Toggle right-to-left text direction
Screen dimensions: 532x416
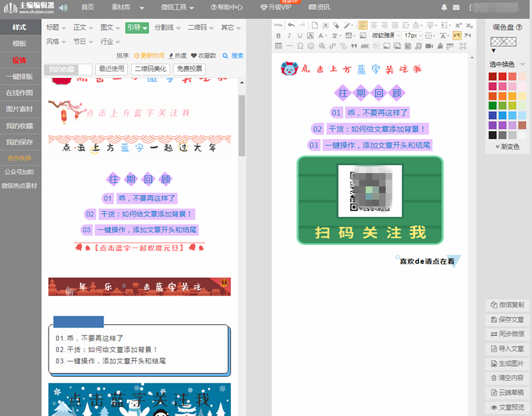pos(468,35)
